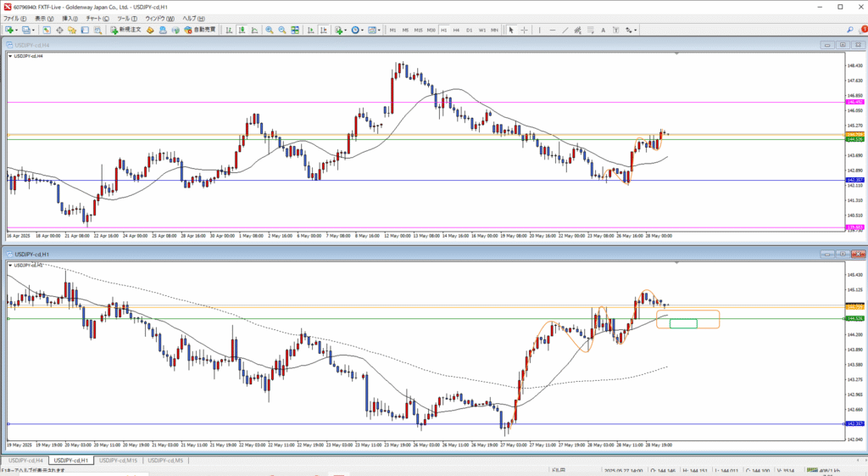
Task: Click the green rectangle drawn on H1 chart
Action: pyautogui.click(x=683, y=323)
